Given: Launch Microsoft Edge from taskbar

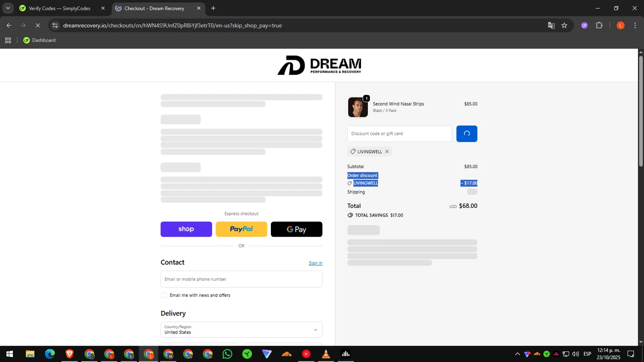Looking at the screenshot, I should (x=50, y=354).
